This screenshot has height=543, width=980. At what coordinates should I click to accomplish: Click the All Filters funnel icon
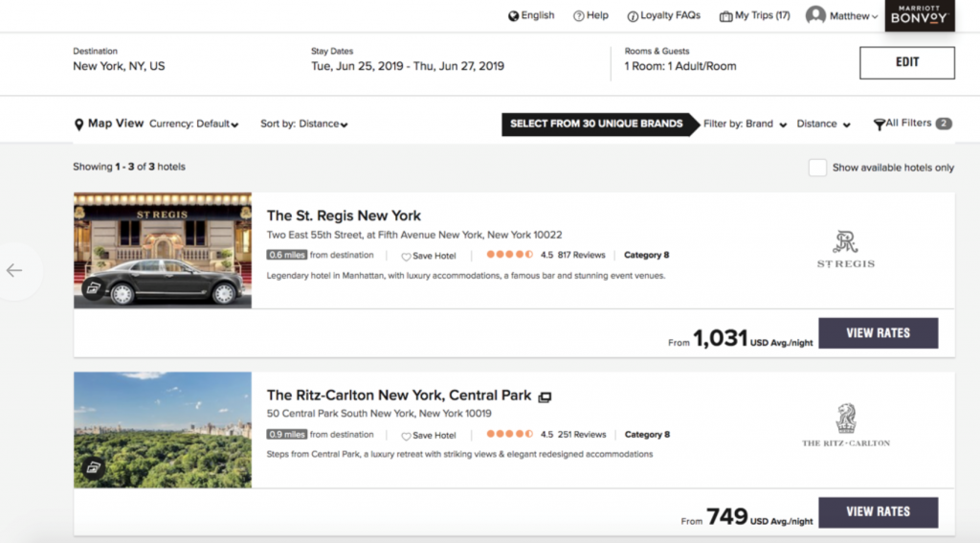coord(879,124)
